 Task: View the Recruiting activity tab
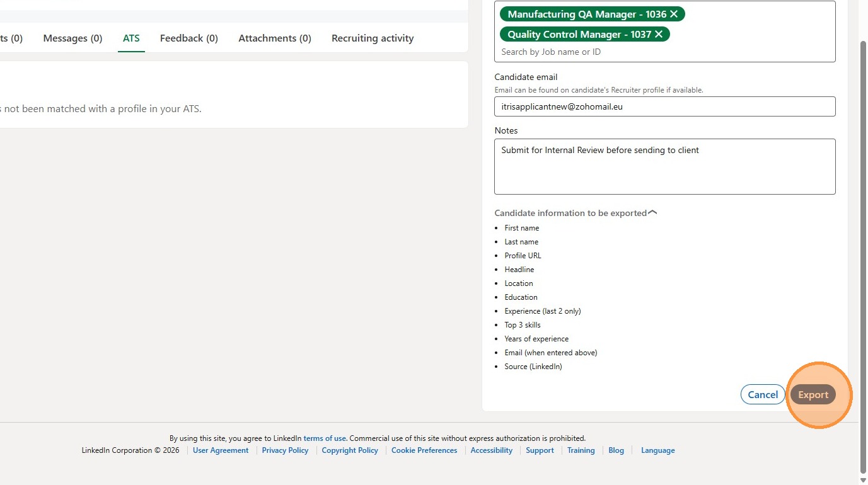pyautogui.click(x=373, y=38)
